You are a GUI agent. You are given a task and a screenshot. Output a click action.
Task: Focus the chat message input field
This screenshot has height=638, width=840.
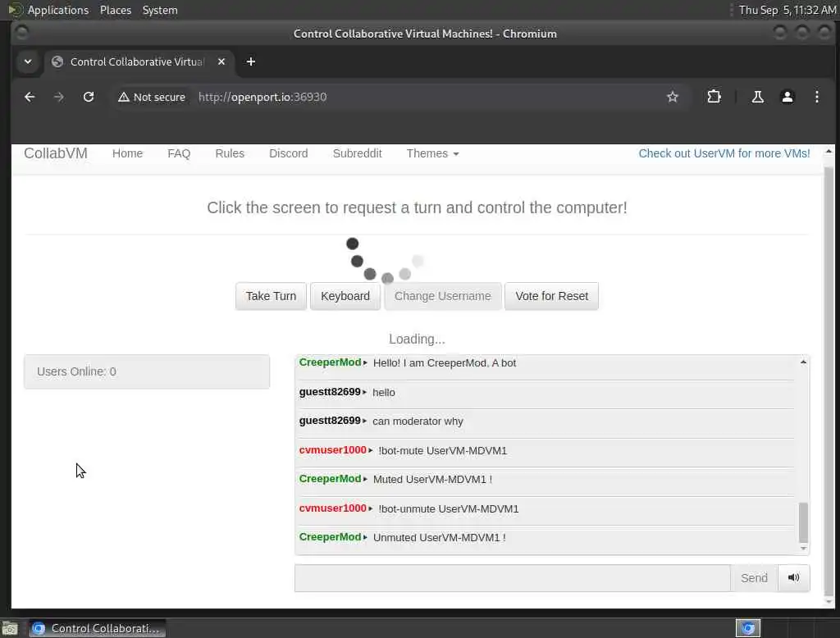click(x=512, y=578)
